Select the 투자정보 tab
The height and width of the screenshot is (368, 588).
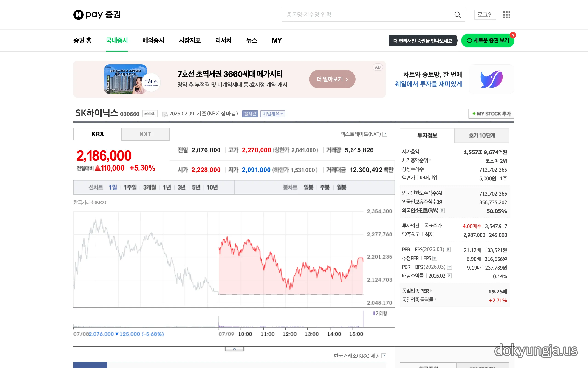coord(427,135)
